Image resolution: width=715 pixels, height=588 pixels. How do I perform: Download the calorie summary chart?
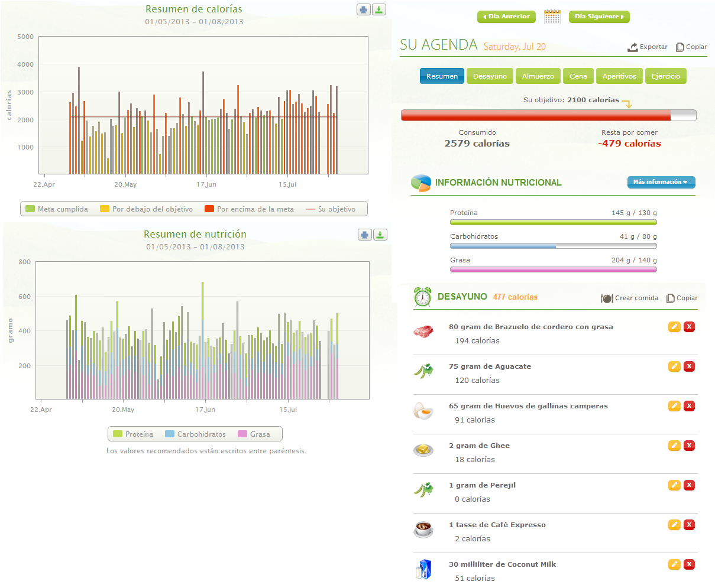pyautogui.click(x=379, y=9)
